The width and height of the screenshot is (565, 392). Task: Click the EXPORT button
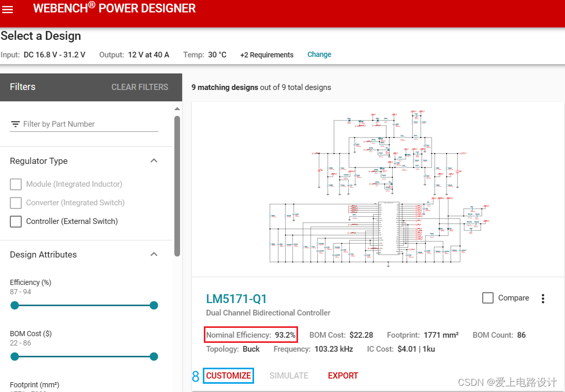343,375
